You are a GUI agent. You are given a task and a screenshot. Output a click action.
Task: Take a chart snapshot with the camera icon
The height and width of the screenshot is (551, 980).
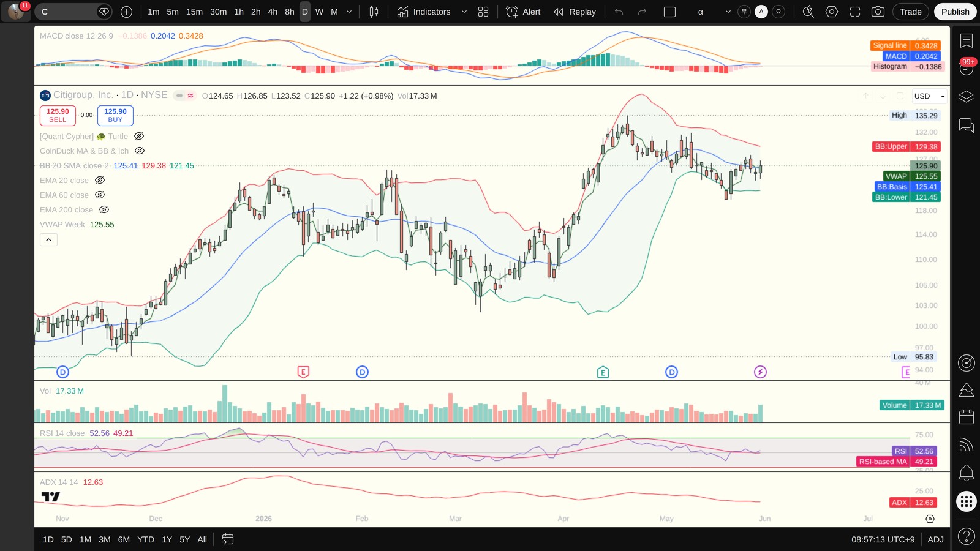[878, 12]
